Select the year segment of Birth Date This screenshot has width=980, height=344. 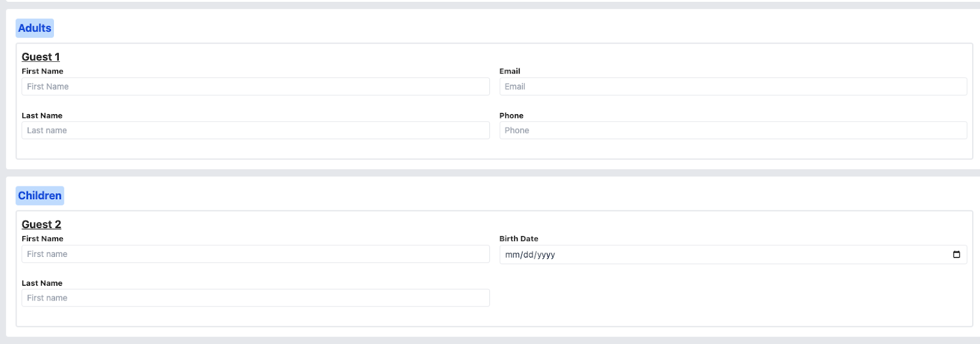(546, 254)
